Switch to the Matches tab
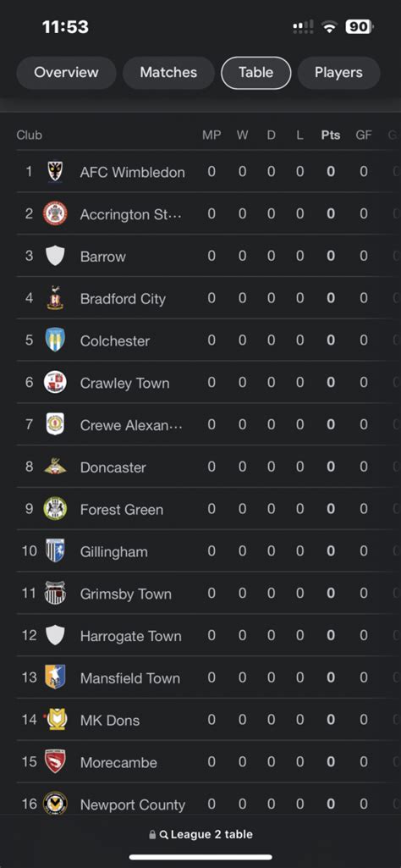This screenshot has width=401, height=868. tap(168, 73)
